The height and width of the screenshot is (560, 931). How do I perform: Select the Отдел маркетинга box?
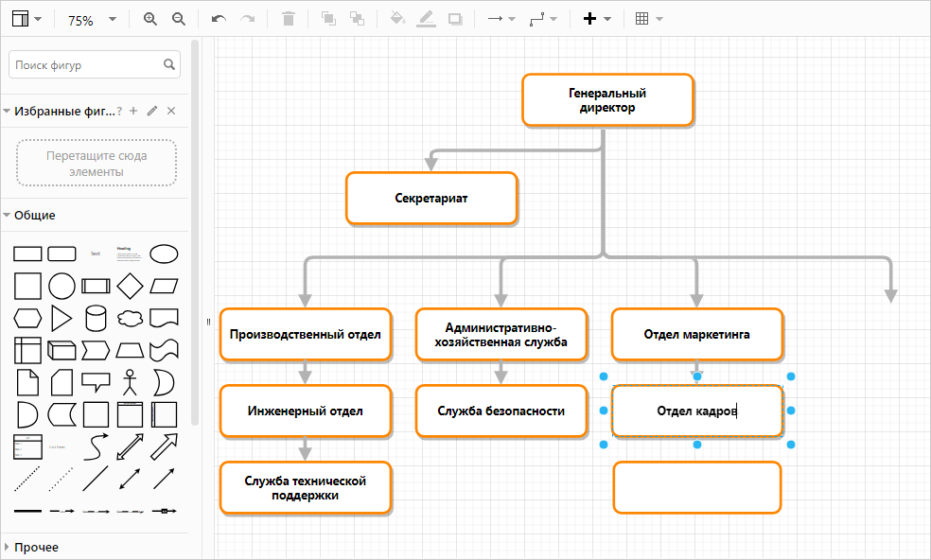pyautogui.click(x=697, y=334)
